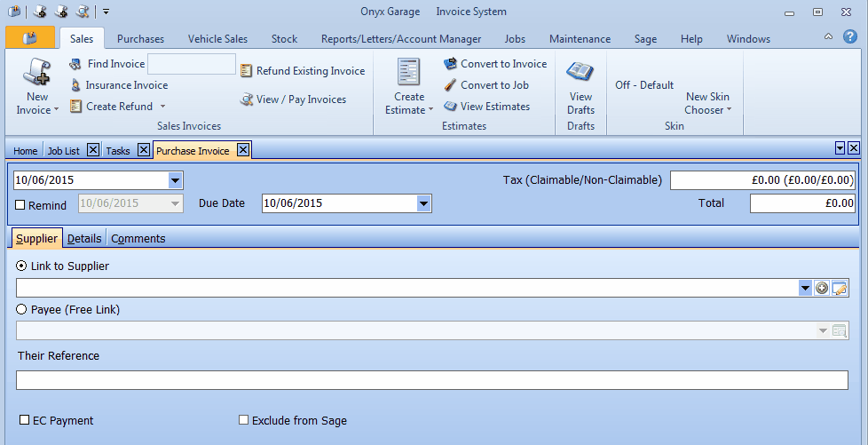Image resolution: width=868 pixels, height=445 pixels.
Task: Expand the New Invoice dropdown arrow
Action: [57, 110]
